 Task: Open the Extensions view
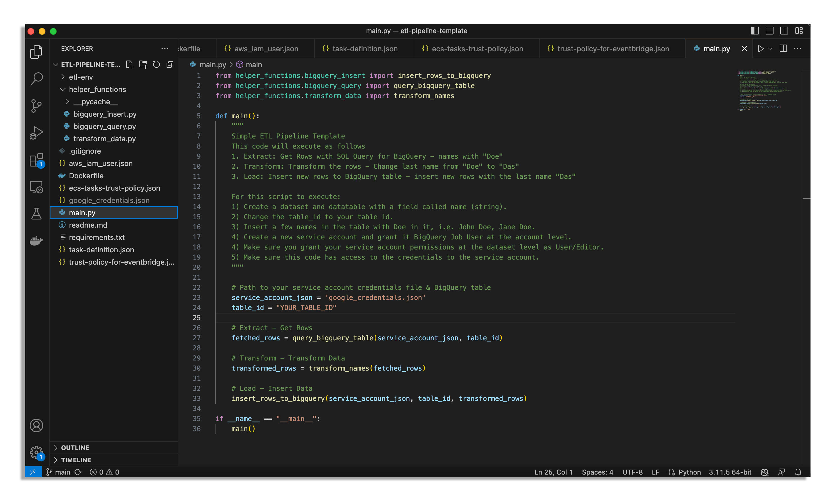coord(36,160)
